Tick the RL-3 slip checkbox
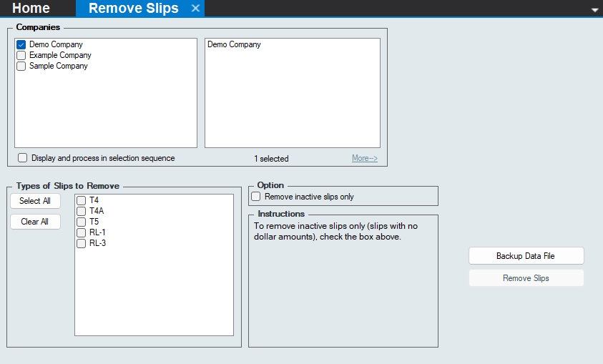 coord(82,243)
